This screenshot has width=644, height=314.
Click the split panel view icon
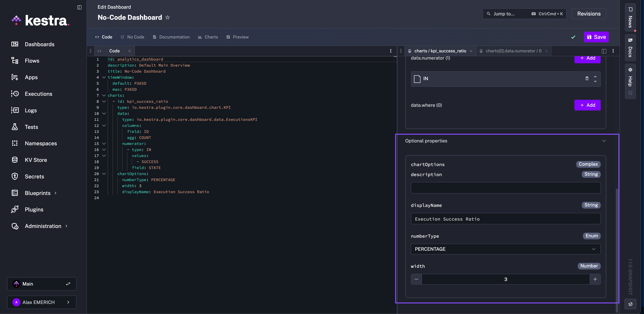point(604,51)
